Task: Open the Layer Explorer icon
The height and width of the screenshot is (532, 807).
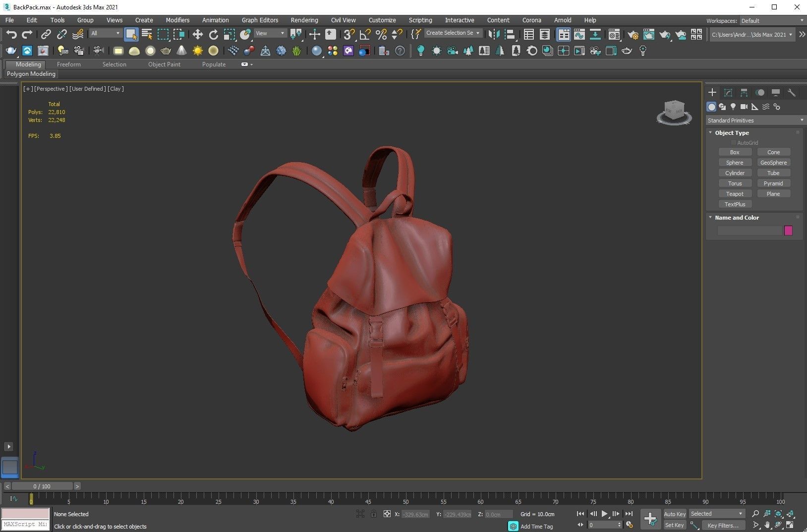Action: pos(545,34)
